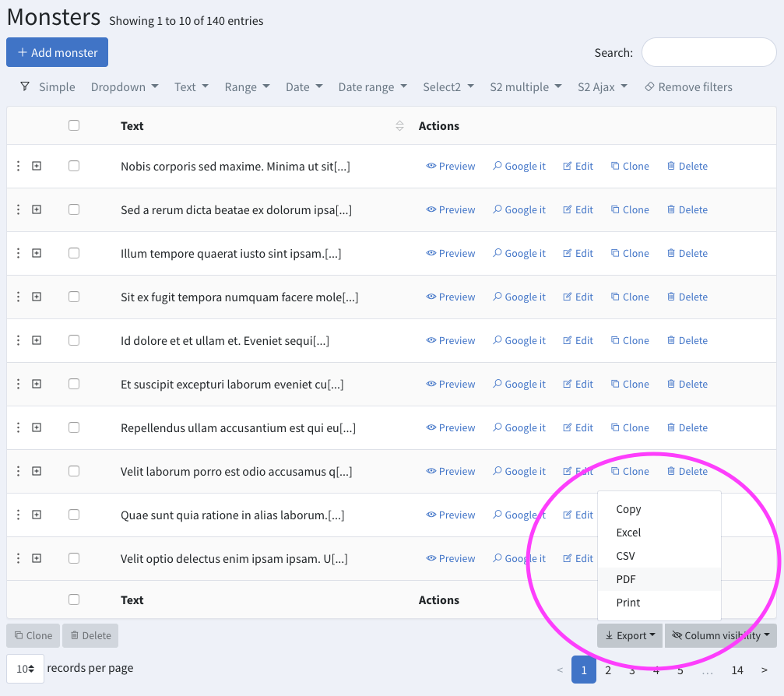Google the Sed a rerum entry
This screenshot has width=784, height=696.
tap(519, 209)
